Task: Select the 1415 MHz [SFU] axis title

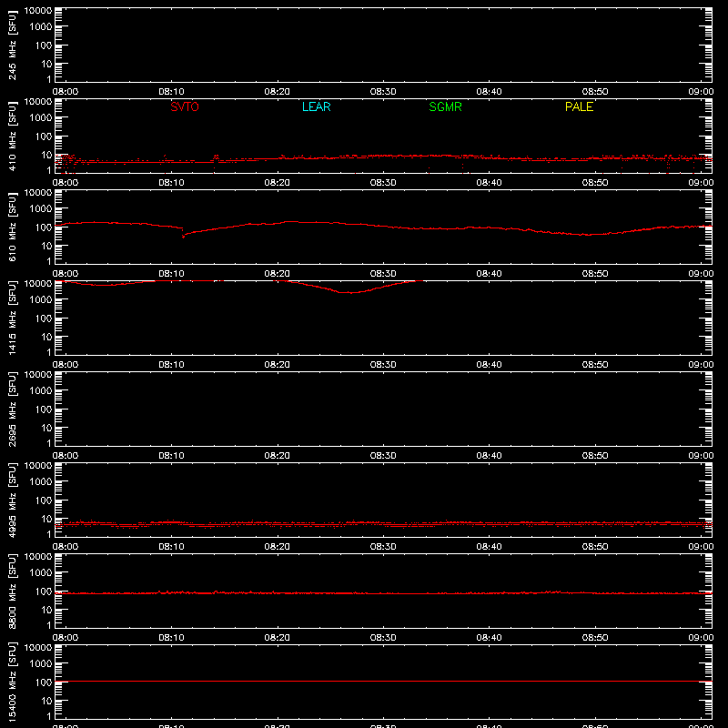Action: pos(12,318)
